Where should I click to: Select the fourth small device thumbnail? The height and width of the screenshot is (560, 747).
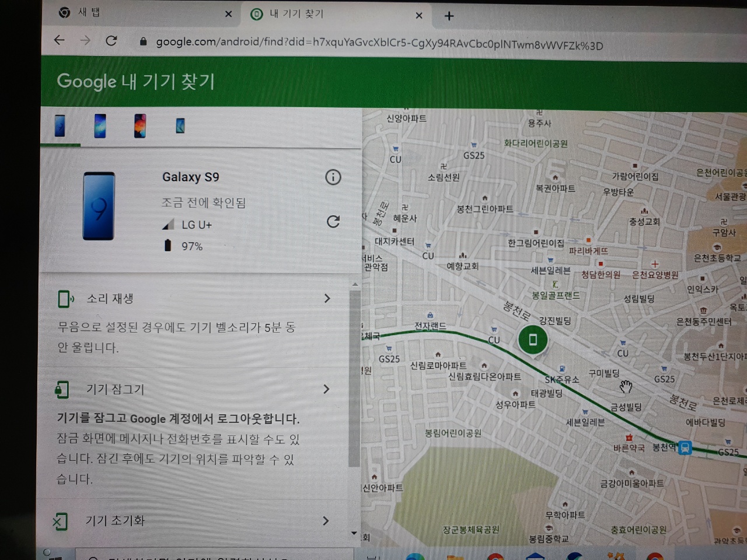pyautogui.click(x=180, y=125)
